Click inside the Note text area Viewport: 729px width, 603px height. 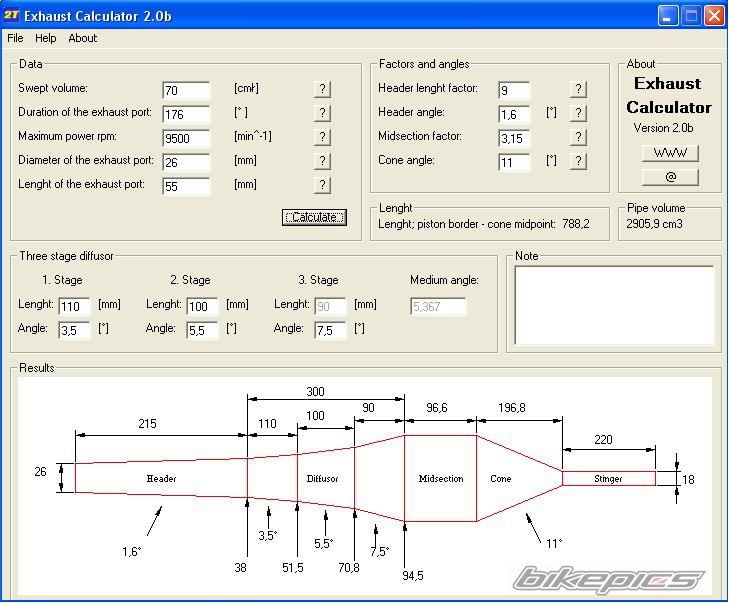(x=614, y=306)
